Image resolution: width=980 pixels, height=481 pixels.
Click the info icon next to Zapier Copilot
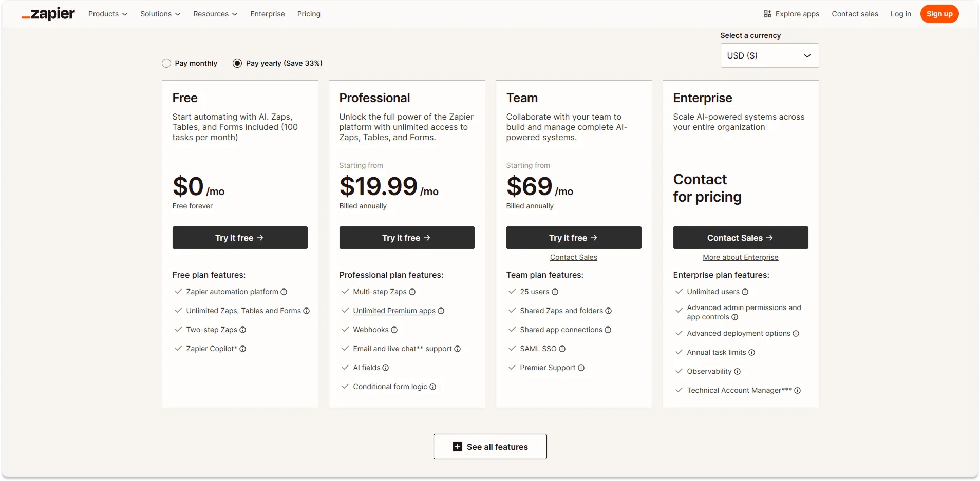(242, 349)
